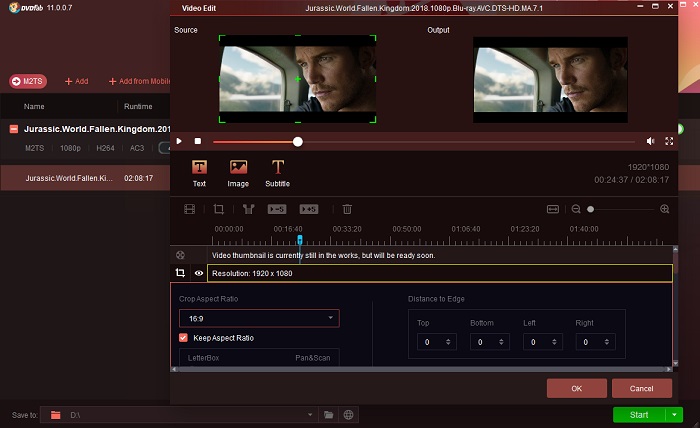
Task: Select the Jurassic.World.Fallen.Ki... title row
Action: [85, 178]
